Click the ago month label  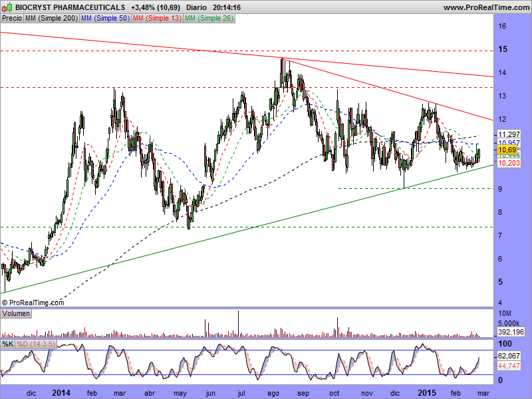coord(273,394)
